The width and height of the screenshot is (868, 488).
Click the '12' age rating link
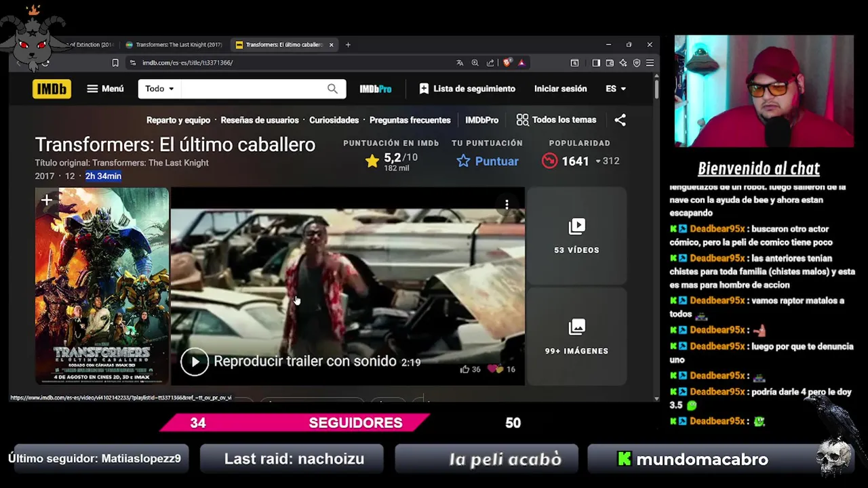(70, 176)
